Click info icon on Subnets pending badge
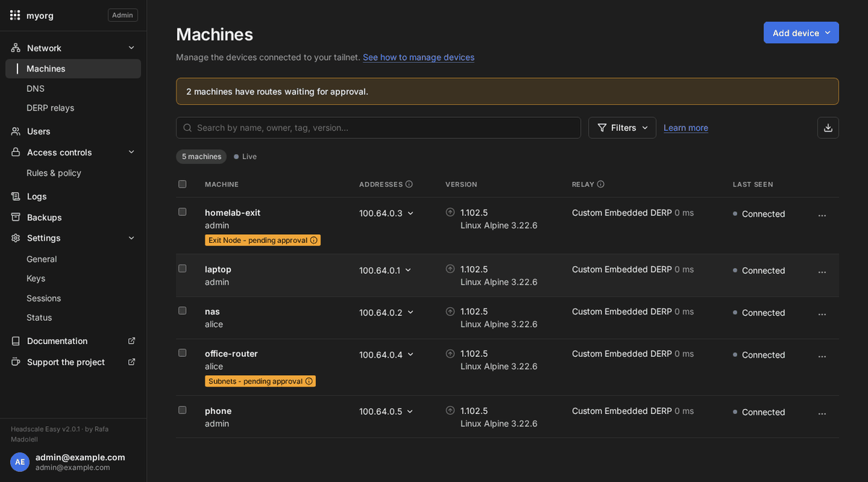This screenshot has height=482, width=868. tap(309, 381)
